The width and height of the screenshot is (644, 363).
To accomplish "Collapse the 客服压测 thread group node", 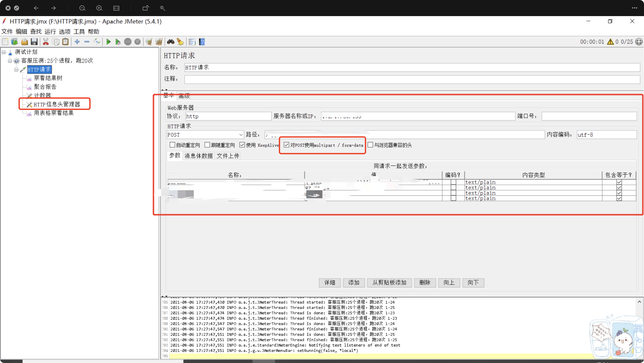I will pos(10,61).
